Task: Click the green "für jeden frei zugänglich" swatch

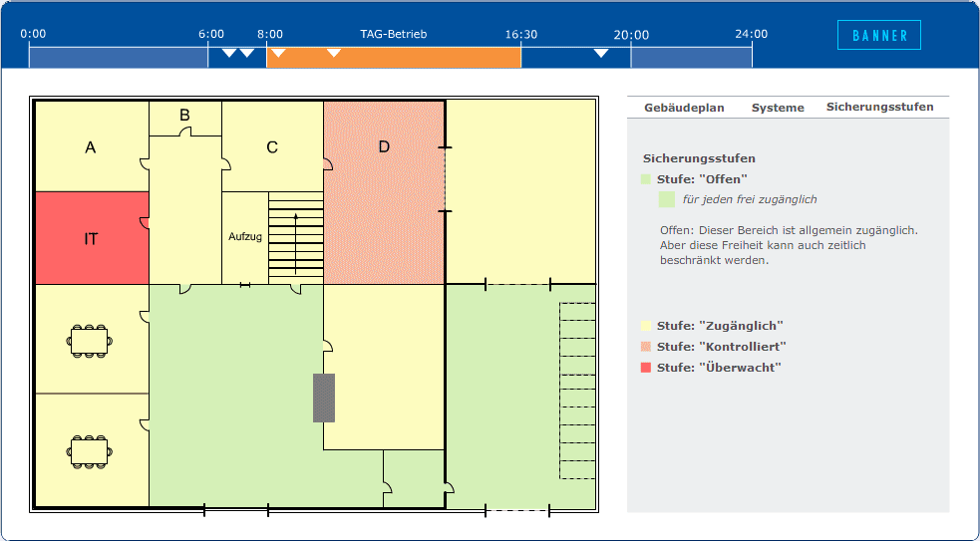Action: pyautogui.click(x=667, y=199)
